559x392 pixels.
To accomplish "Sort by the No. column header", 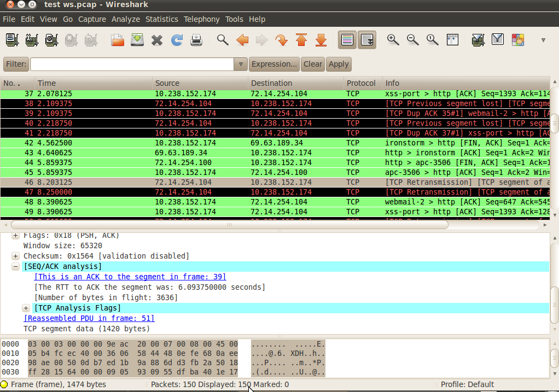I will [x=17, y=83].
